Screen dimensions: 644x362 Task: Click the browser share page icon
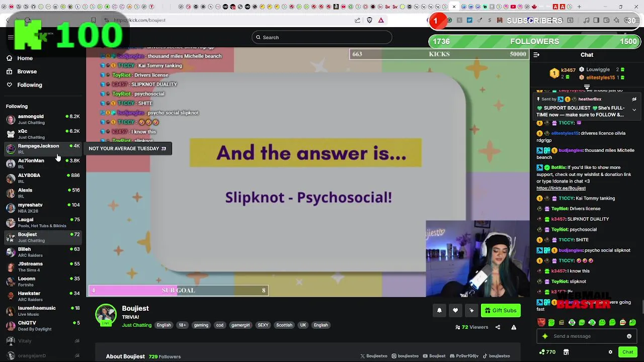357,20
